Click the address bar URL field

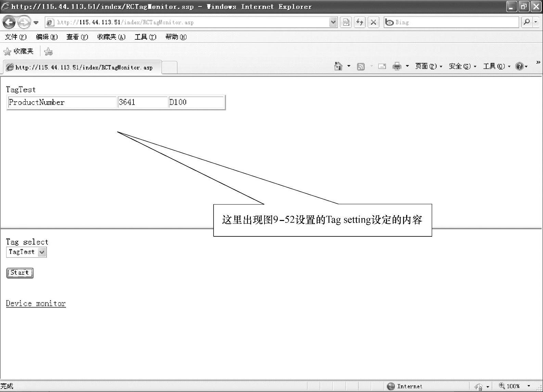tap(188, 22)
